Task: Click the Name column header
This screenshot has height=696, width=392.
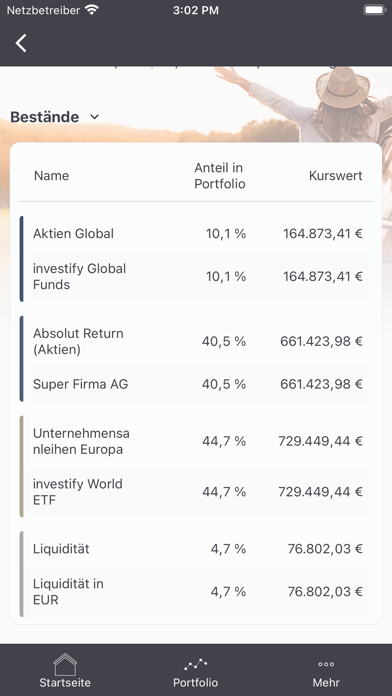Action: click(51, 176)
